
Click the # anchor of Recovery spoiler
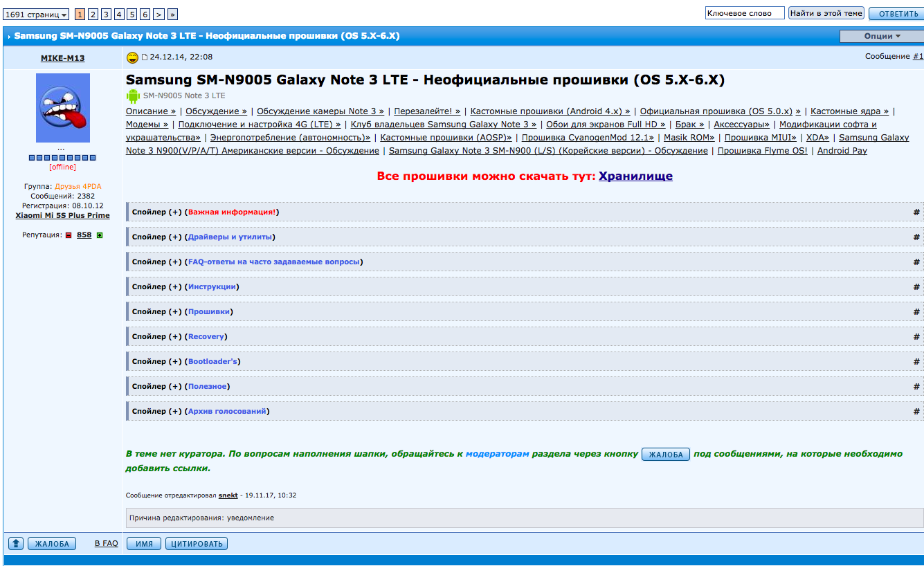pos(916,337)
